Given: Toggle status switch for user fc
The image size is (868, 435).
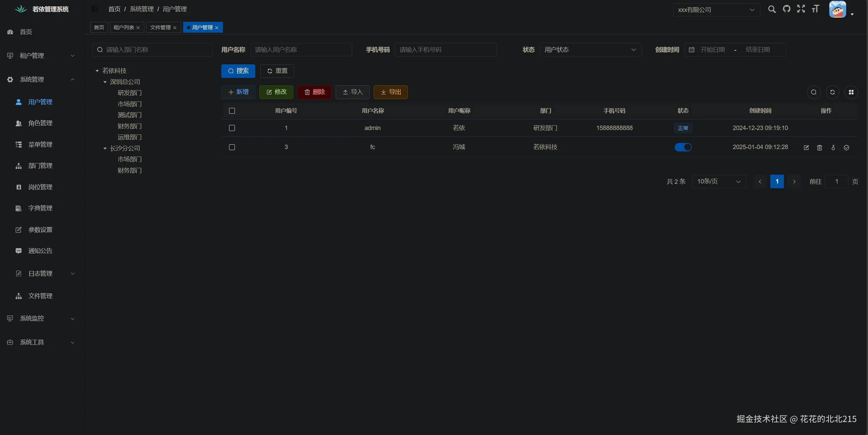Looking at the screenshot, I should click(683, 147).
